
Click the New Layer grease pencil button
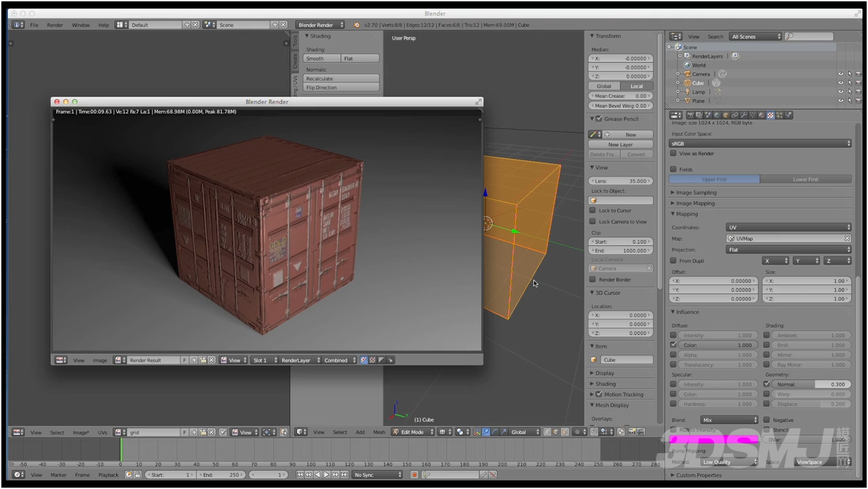pyautogui.click(x=621, y=145)
